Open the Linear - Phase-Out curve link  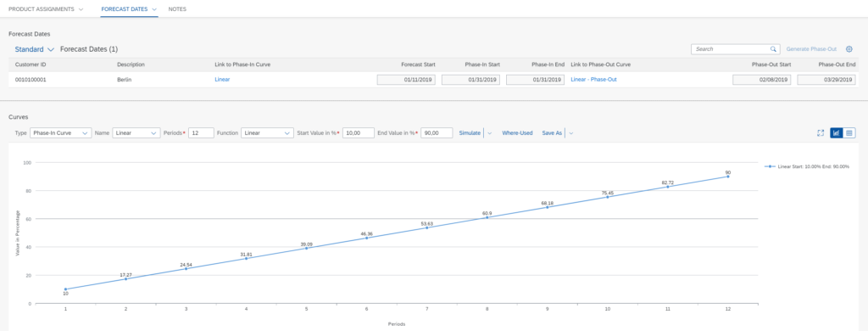pos(593,79)
